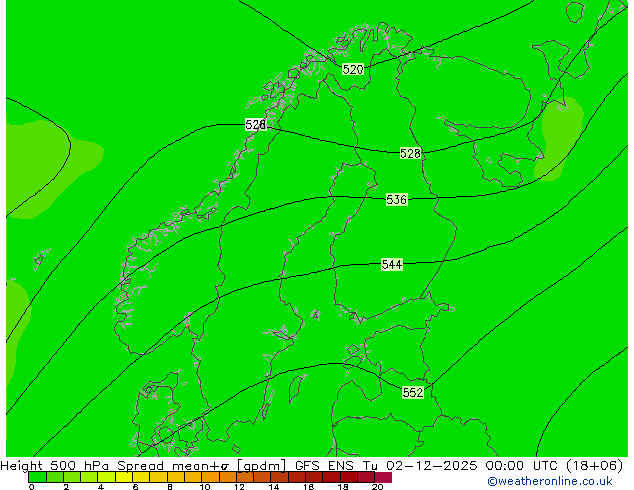Click the 552 contour label

tap(413, 393)
